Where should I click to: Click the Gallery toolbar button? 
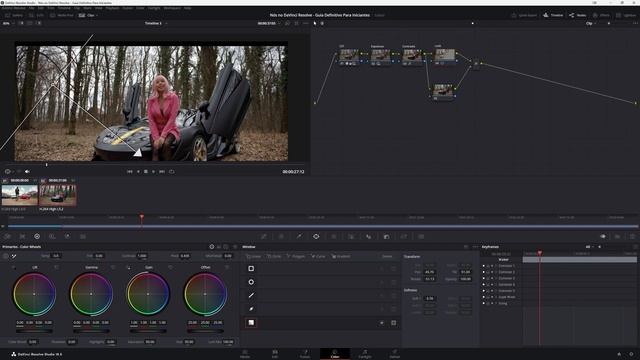click(x=14, y=15)
